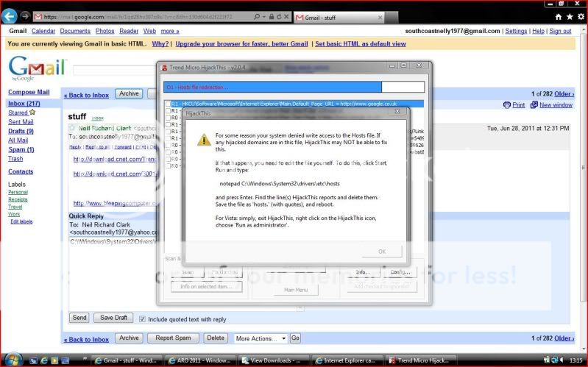This screenshot has width=588, height=367.
Task: Click the browser Back arrow button
Action: point(10,15)
